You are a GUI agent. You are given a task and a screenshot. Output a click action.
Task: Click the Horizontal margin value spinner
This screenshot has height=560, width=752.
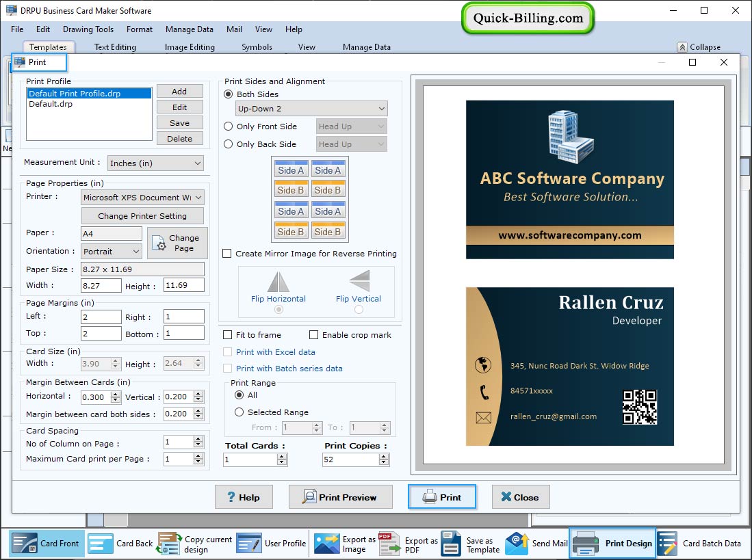tap(116, 397)
